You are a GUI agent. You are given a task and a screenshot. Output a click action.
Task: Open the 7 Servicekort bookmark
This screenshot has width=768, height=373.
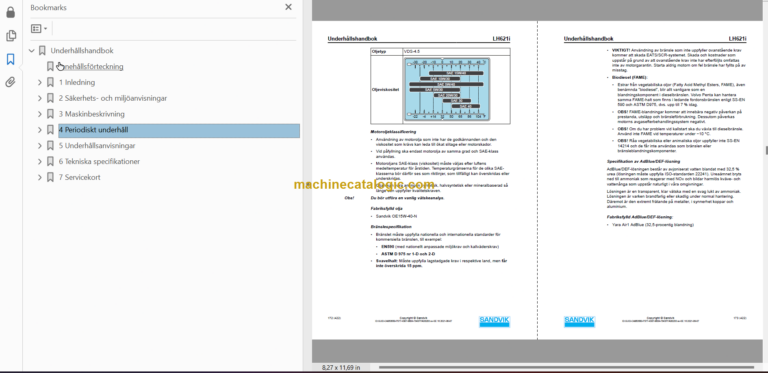pos(79,177)
